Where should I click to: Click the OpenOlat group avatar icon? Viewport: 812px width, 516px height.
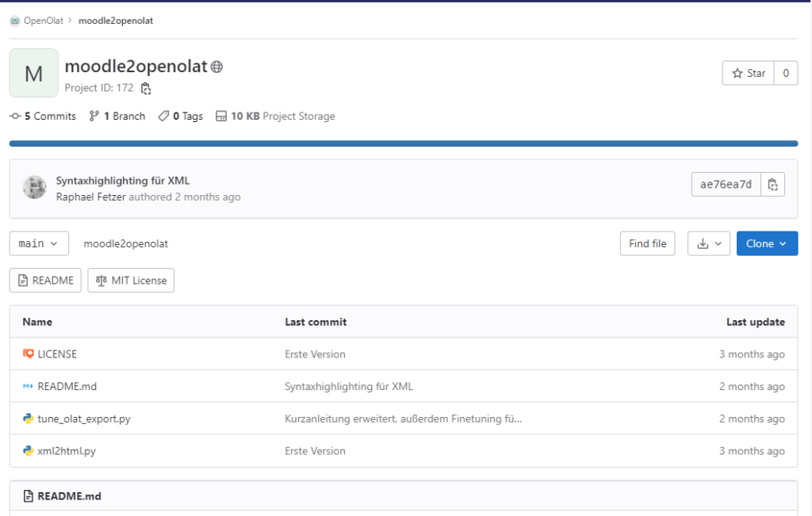click(x=15, y=21)
